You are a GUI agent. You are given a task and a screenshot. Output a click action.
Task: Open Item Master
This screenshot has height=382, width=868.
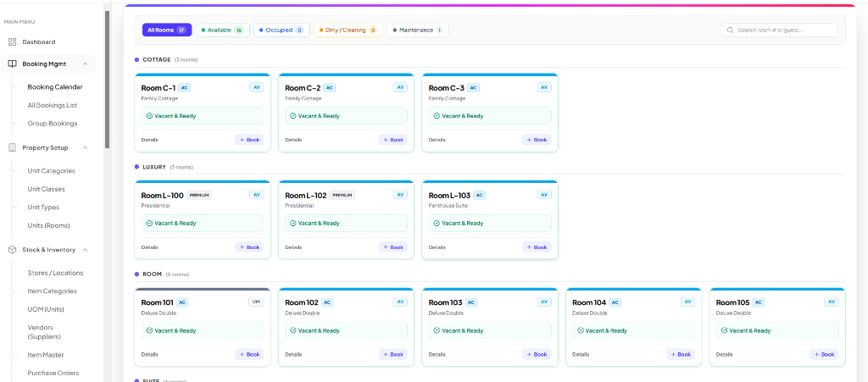(x=46, y=355)
